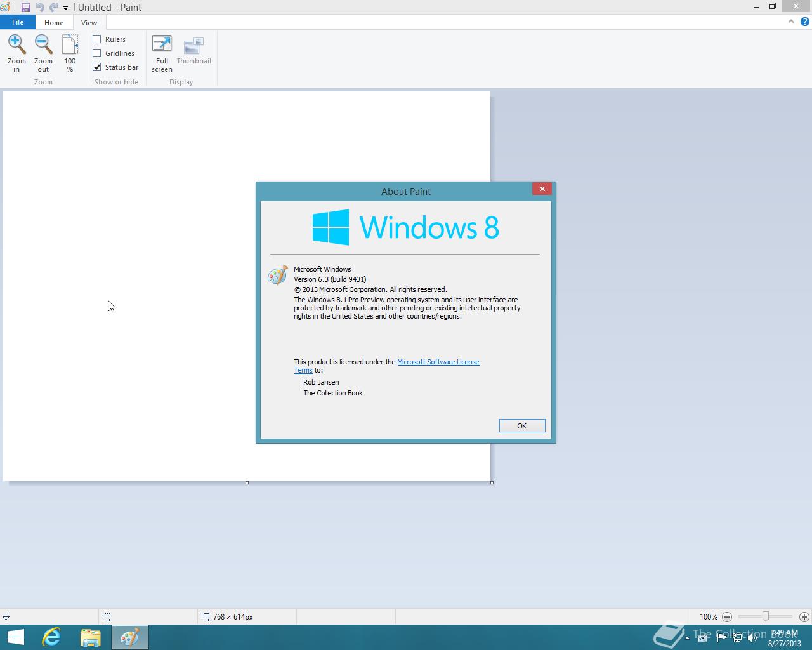Uncheck the Status bar checkbox
This screenshot has height=650, width=812.
[x=97, y=67]
